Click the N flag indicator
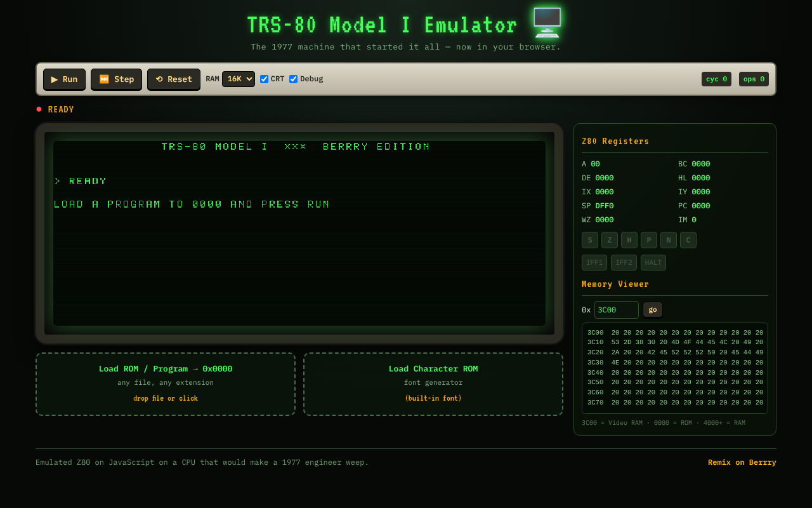812x508 pixels. coord(669,240)
